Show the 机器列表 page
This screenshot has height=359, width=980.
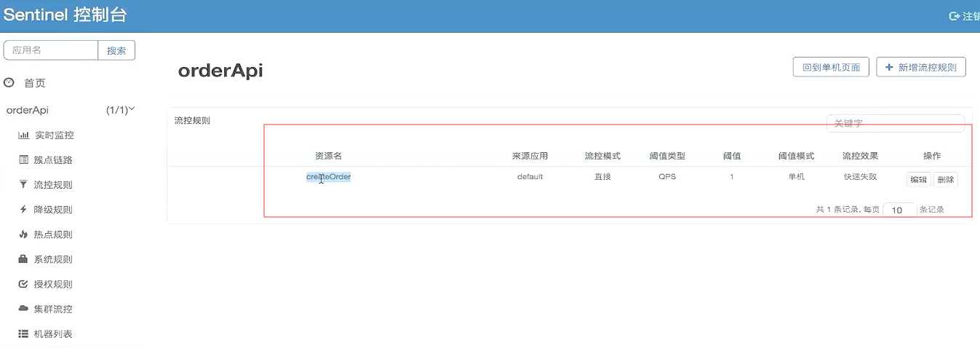point(53,334)
